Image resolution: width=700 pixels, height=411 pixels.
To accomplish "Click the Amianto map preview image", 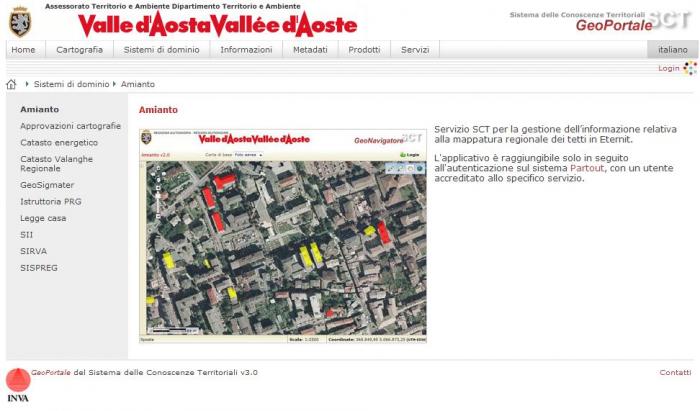I will [x=283, y=236].
